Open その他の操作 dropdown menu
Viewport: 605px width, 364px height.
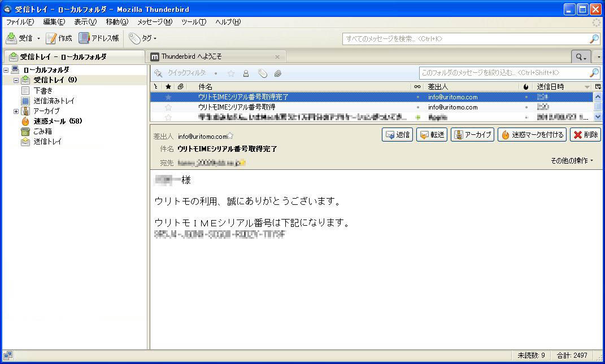point(572,161)
